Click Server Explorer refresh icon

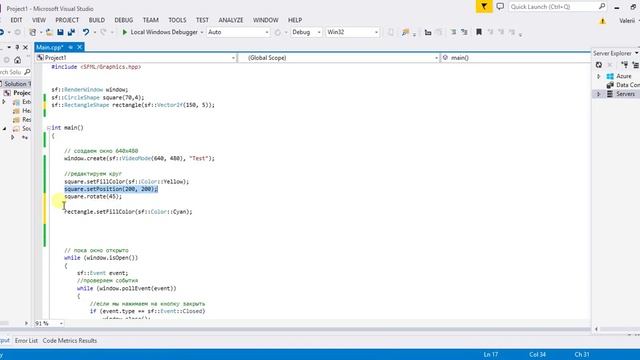599,65
